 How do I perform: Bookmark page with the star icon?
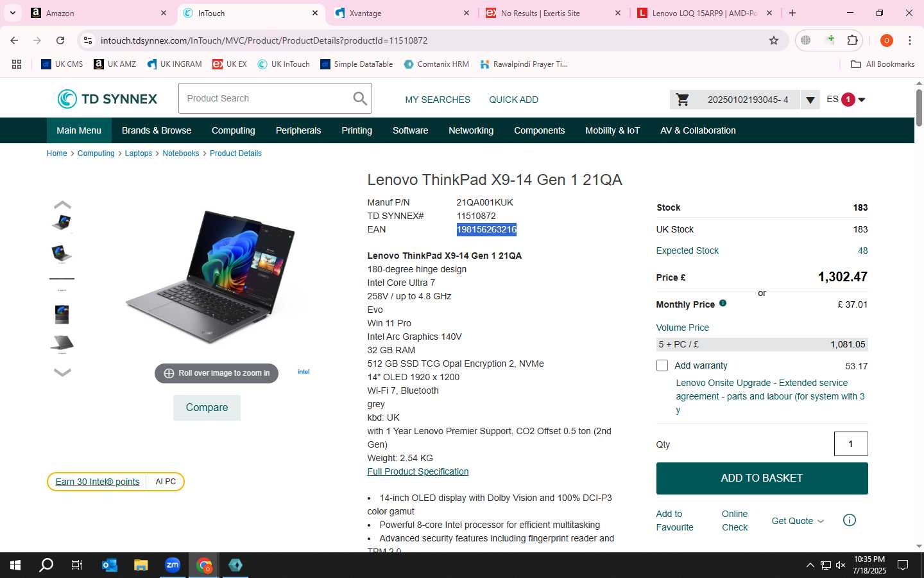(774, 40)
